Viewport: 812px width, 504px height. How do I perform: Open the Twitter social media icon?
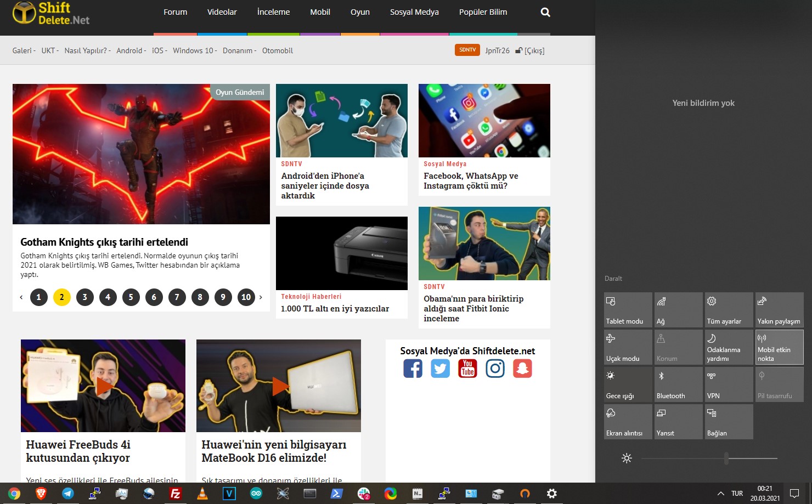[440, 369]
